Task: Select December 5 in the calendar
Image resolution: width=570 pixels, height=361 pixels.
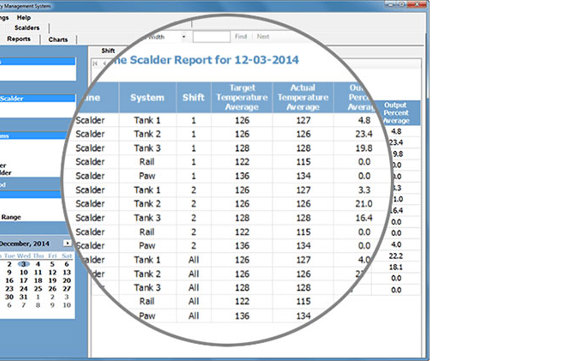Action: point(52,264)
